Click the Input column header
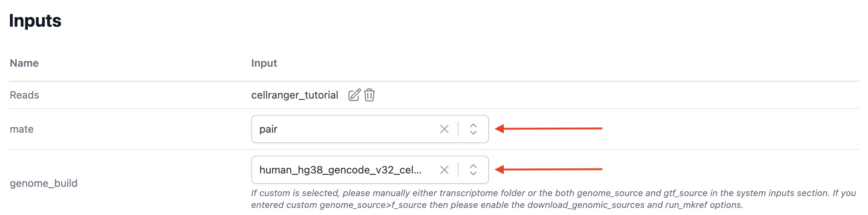 264,63
